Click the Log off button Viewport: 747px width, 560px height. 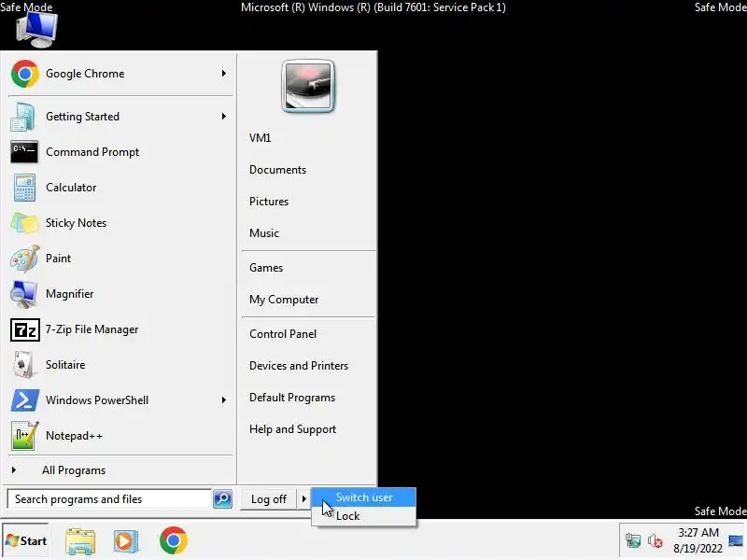click(269, 499)
